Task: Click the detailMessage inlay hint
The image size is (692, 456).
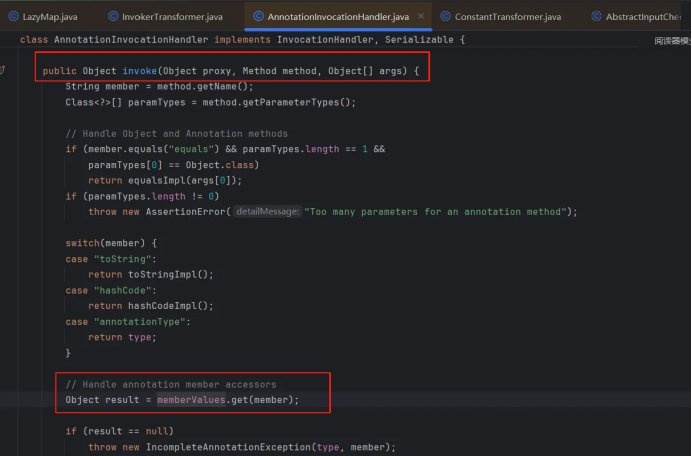Action: pyautogui.click(x=268, y=211)
